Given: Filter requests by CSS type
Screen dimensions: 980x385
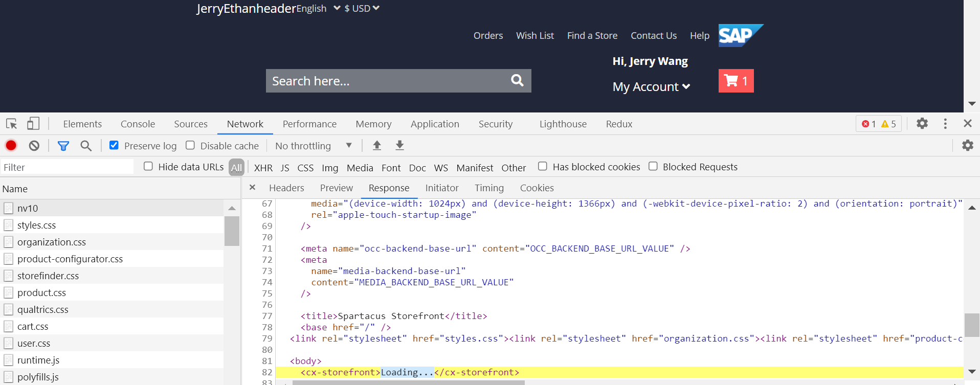Looking at the screenshot, I should (305, 168).
